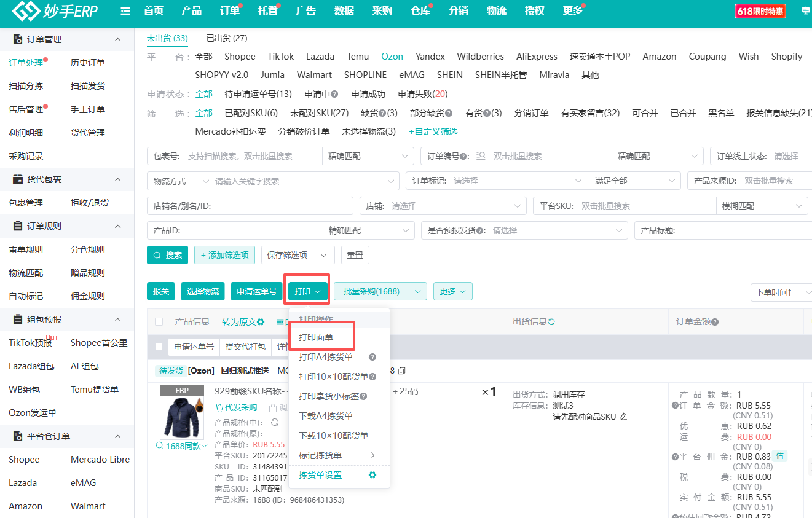Open the 618限时特惠 promotion badge
The image size is (812, 518).
pos(760,11)
